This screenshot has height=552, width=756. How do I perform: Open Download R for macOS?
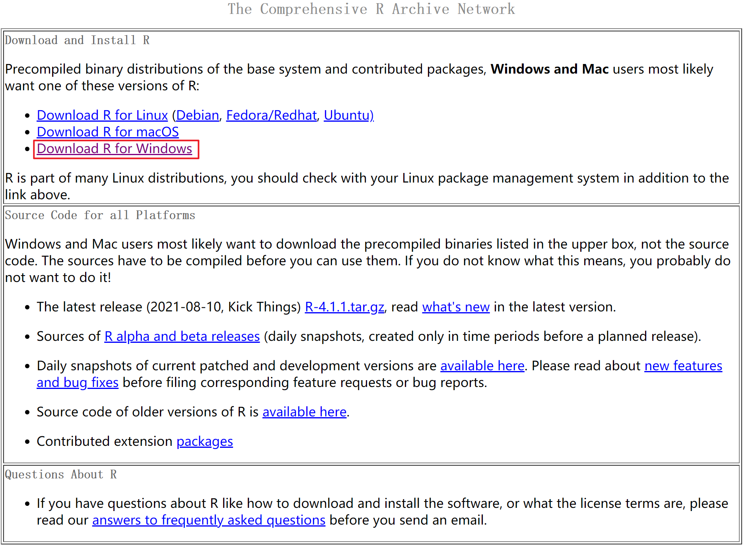(x=108, y=132)
